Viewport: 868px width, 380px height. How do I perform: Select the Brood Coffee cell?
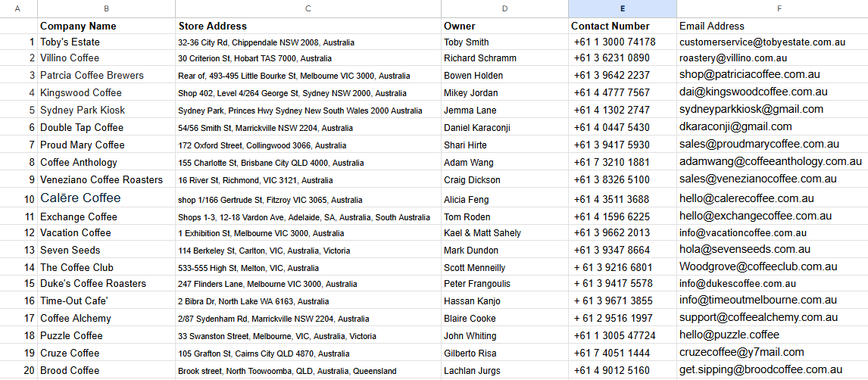[x=106, y=371]
